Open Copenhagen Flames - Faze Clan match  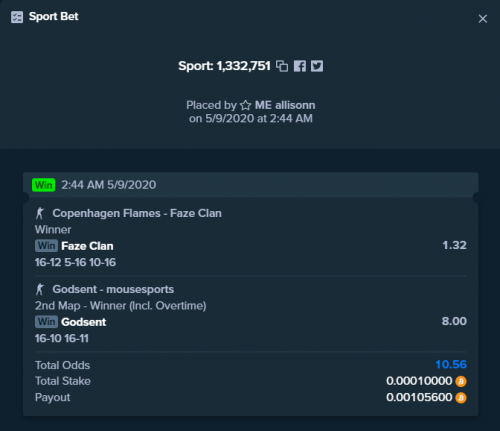click(x=137, y=213)
